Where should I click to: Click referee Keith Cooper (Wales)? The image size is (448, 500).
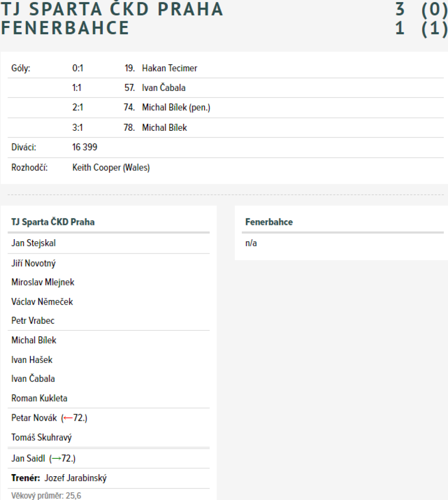(x=111, y=167)
